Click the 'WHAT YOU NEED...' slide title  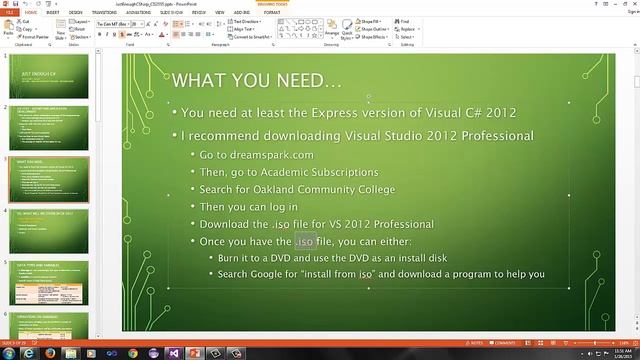click(x=256, y=80)
